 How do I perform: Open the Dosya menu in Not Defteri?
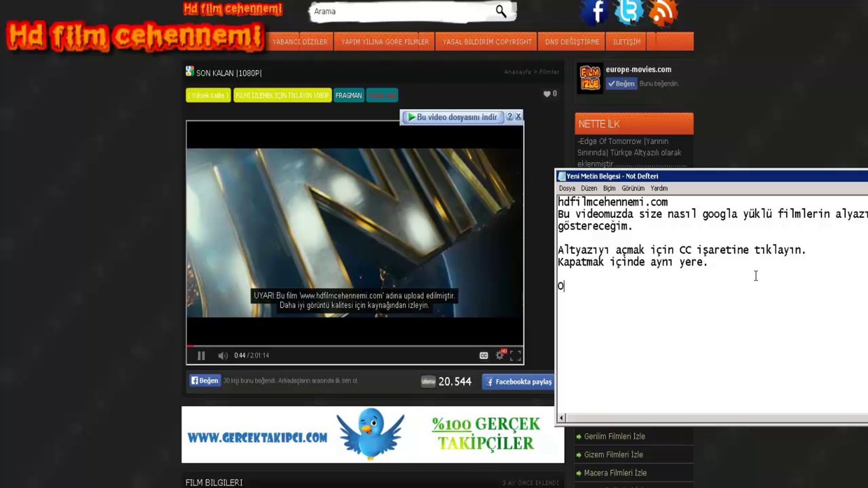tap(566, 188)
